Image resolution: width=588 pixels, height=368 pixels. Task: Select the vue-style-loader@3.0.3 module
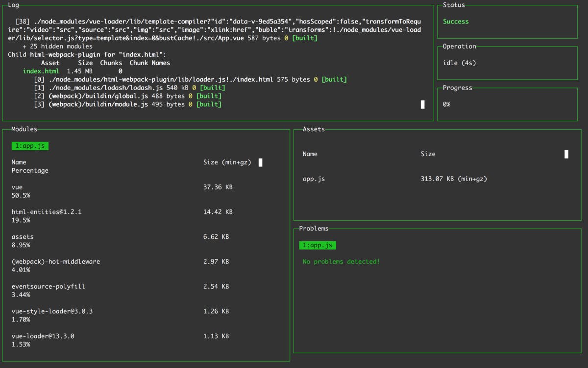click(x=52, y=311)
